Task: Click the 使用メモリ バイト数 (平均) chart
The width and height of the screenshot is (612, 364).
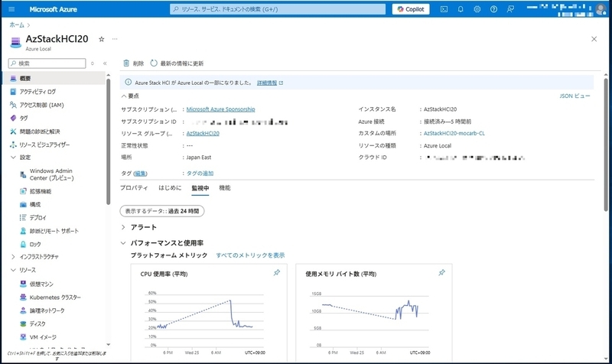Action: tap(374, 314)
